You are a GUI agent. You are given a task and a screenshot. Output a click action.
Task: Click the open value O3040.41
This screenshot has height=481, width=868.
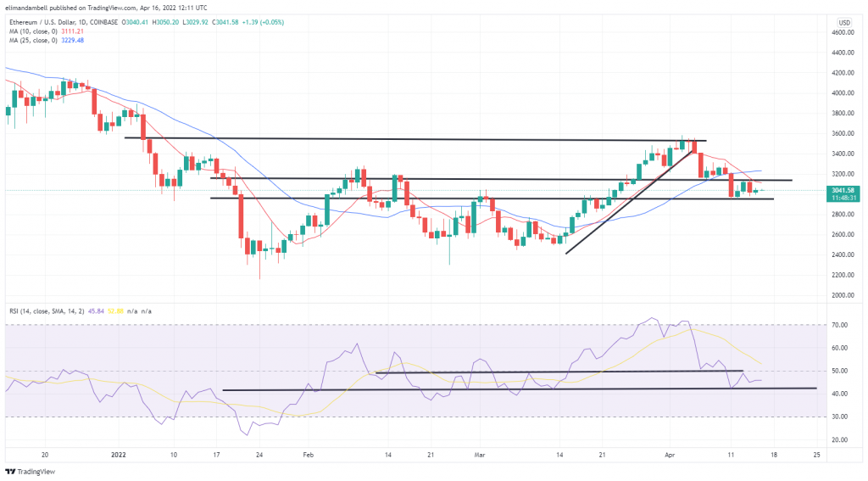click(135, 23)
